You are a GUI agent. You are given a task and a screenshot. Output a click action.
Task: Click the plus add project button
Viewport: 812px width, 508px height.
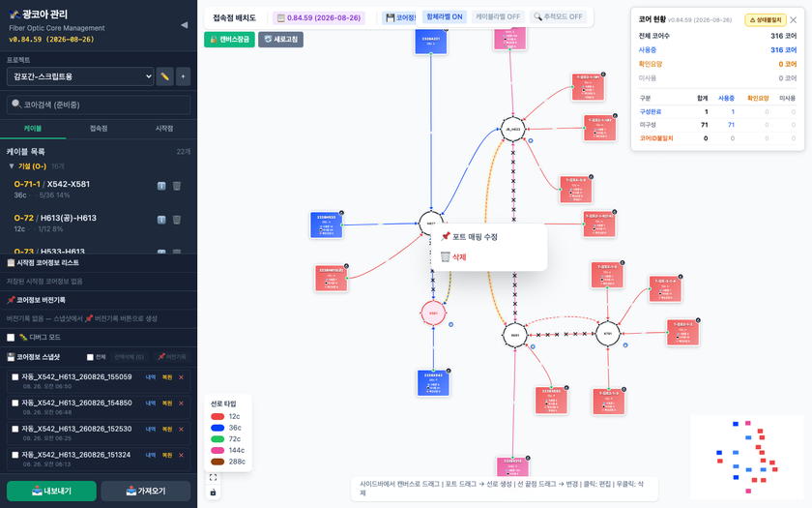click(x=183, y=76)
